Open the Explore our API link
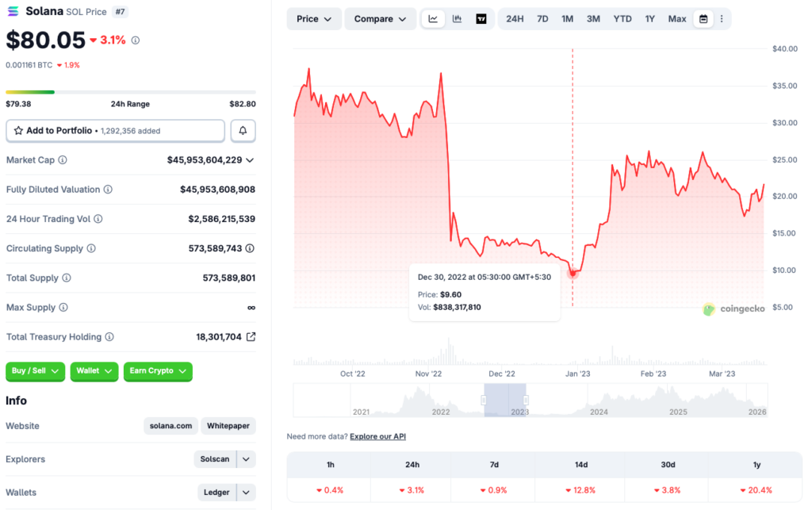This screenshot has height=510, width=812. coord(377,436)
